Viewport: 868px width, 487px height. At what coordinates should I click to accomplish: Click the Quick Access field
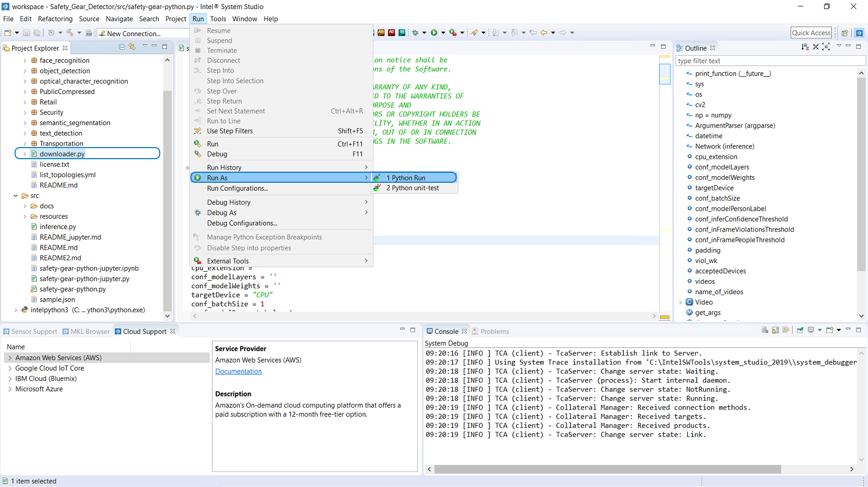pyautogui.click(x=811, y=33)
